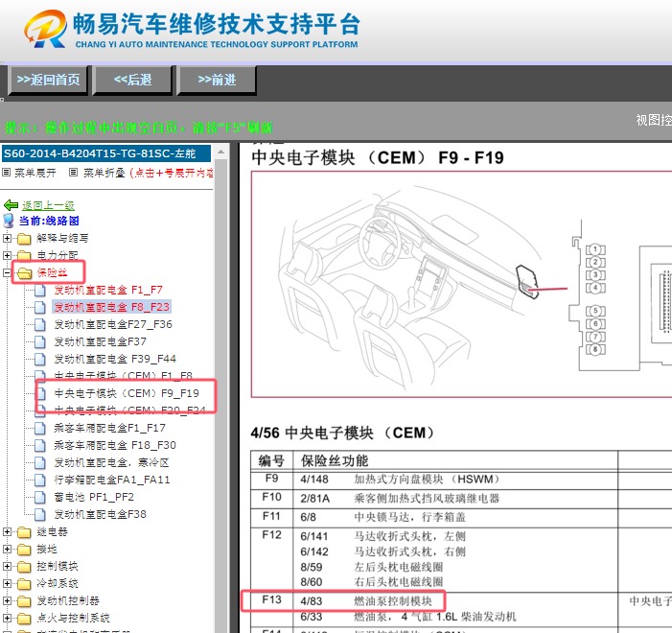The image size is (672, 633).
Task: Click the 4/148 加热式方向盘模块 cell
Action: point(400,479)
